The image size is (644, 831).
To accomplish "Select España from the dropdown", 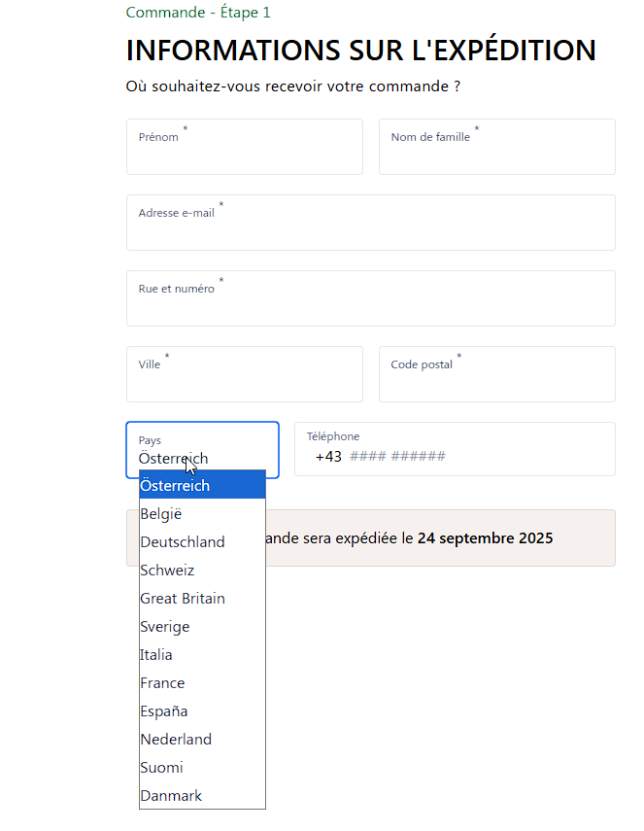I will (x=202, y=710).
